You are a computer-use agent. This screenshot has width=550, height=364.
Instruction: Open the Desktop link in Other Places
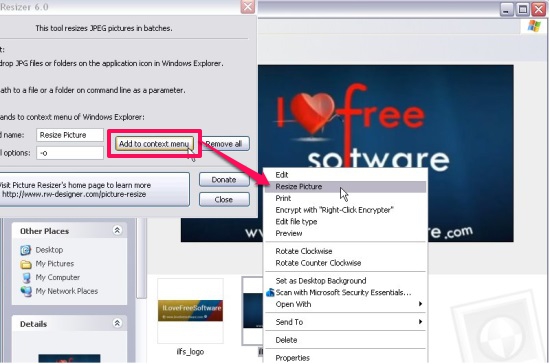(x=49, y=250)
